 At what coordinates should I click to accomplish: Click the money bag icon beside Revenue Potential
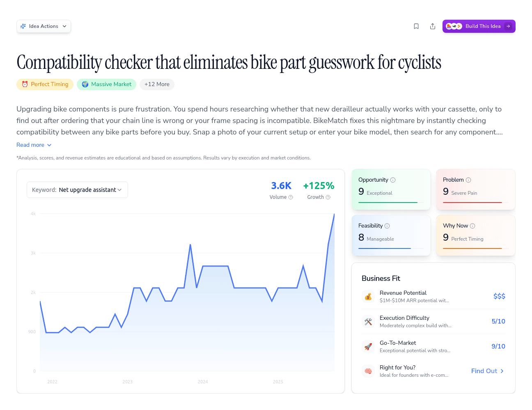(368, 296)
